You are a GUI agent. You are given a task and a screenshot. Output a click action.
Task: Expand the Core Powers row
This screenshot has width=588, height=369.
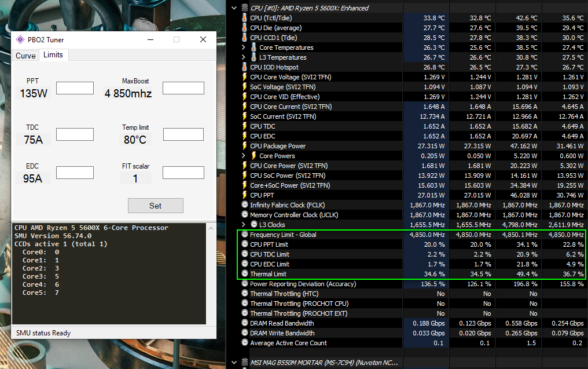[244, 155]
